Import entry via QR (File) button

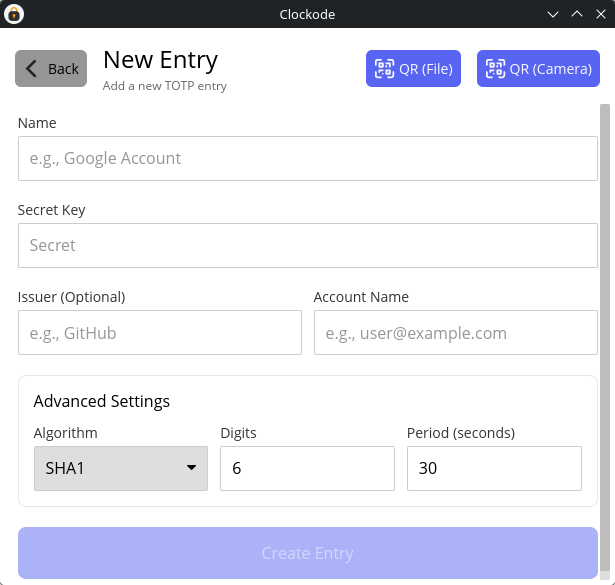tap(413, 69)
